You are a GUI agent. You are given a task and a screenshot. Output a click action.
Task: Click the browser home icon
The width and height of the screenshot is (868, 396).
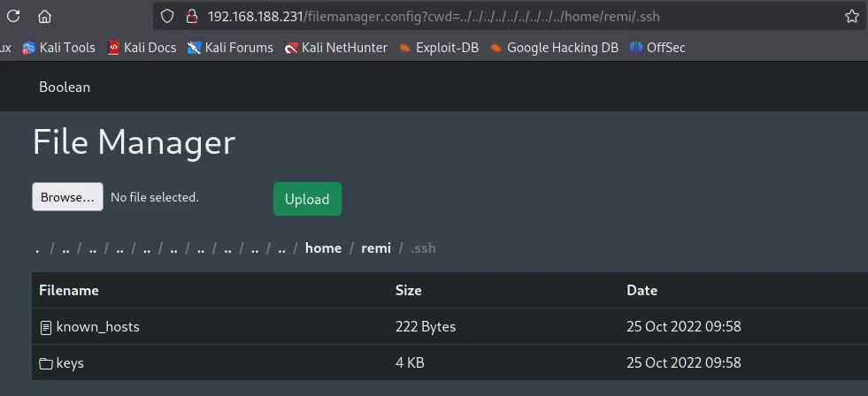(44, 16)
